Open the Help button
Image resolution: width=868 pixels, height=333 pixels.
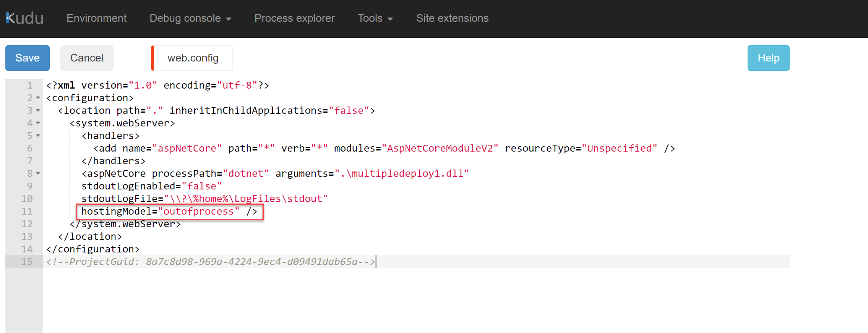point(768,58)
